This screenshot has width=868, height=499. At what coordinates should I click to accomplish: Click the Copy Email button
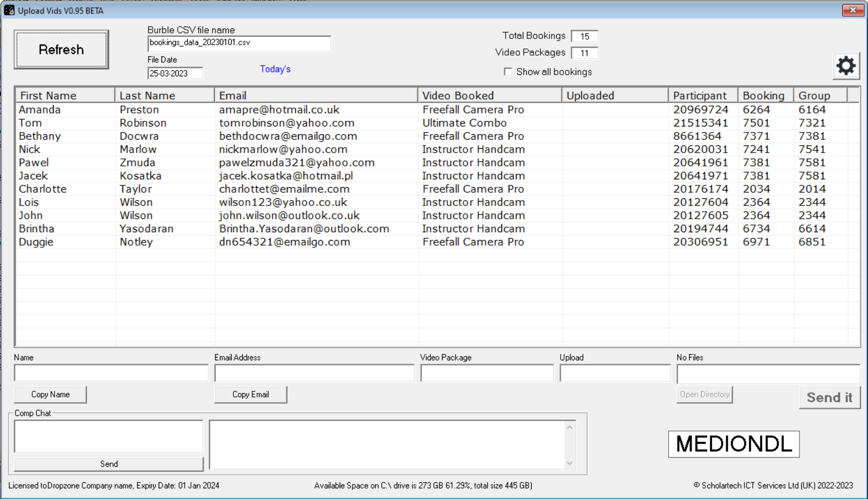point(251,394)
